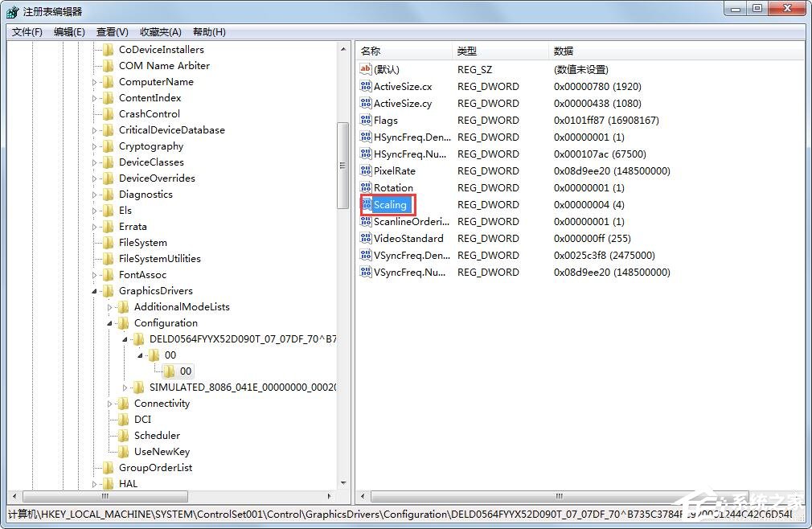Collapse the GraphicsDrivers tree node
Screen dimensions: 812x529
[94, 290]
